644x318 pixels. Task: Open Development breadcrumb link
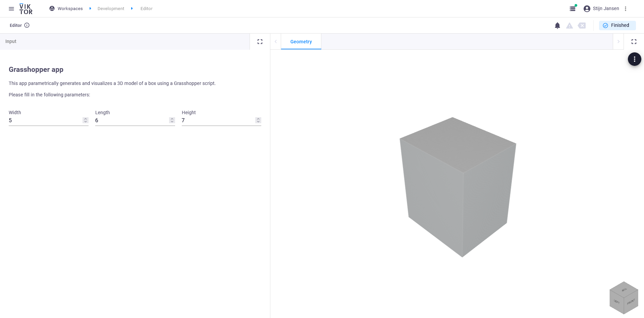pyautogui.click(x=111, y=9)
